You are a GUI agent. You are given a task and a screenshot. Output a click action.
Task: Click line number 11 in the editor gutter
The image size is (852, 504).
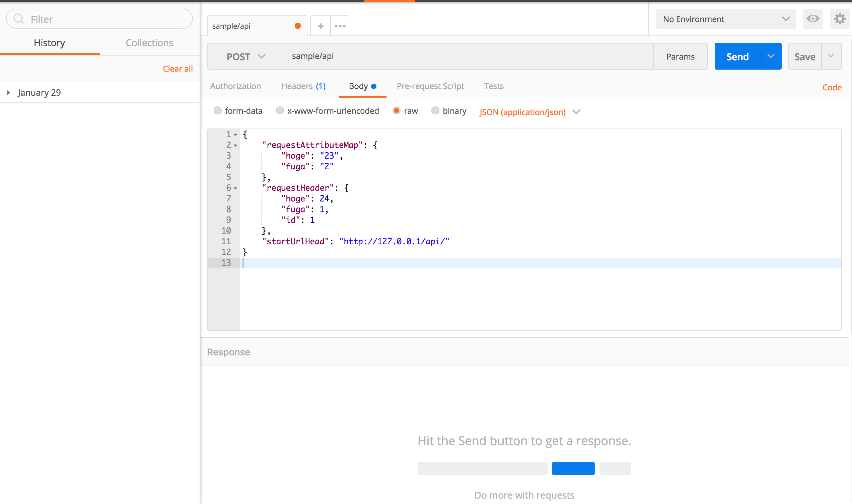(x=226, y=242)
